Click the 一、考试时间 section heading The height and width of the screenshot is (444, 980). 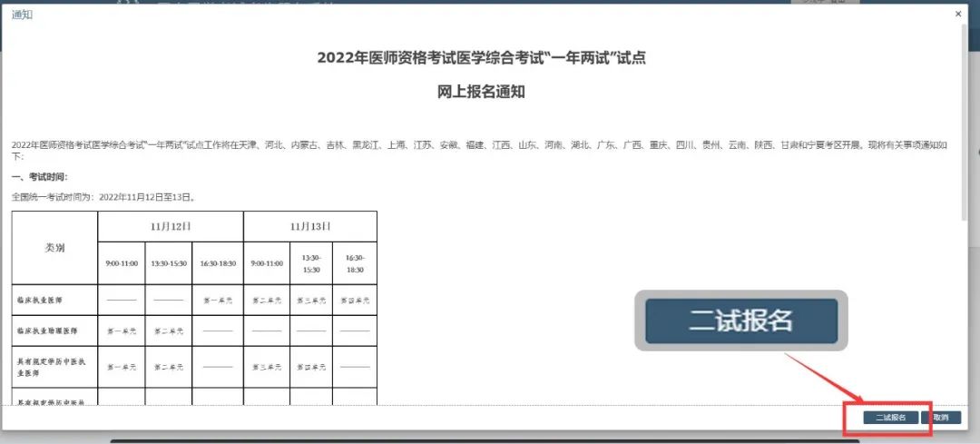coord(40,177)
